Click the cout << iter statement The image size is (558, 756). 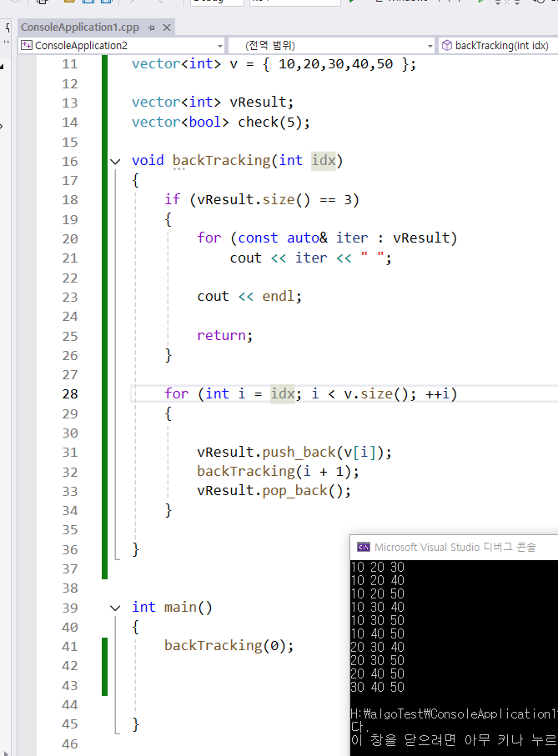pos(310,258)
